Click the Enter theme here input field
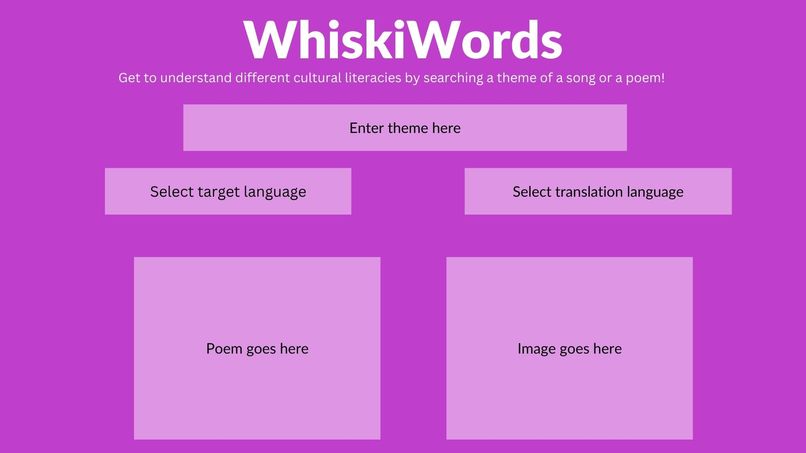This screenshot has height=453, width=806. point(405,128)
